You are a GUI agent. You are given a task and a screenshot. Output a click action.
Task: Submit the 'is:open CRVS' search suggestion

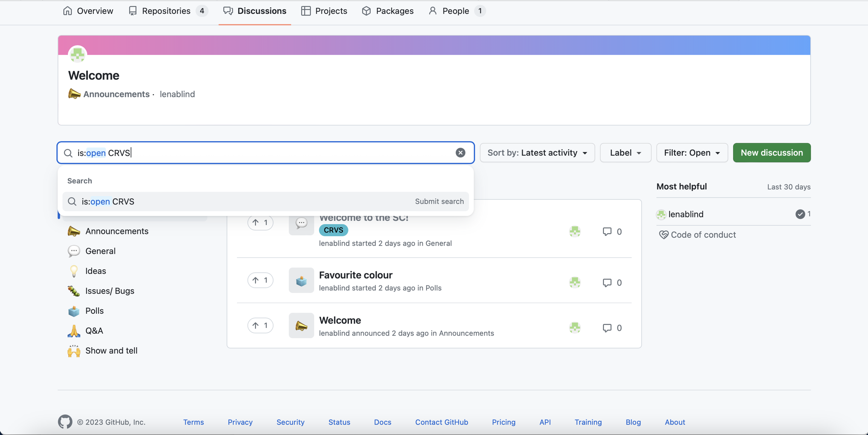[266, 201]
